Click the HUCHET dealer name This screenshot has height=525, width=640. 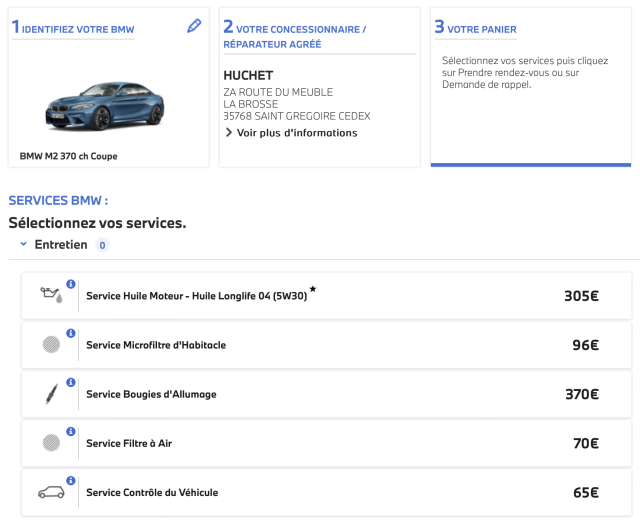248,76
